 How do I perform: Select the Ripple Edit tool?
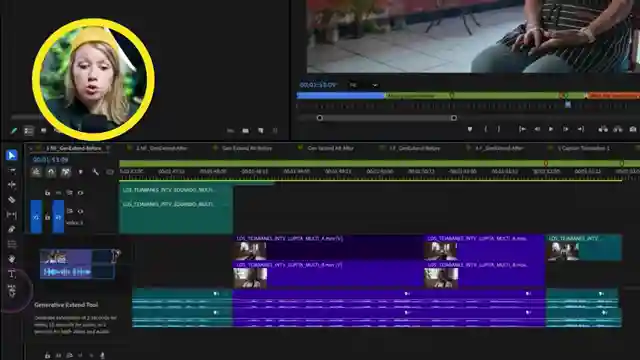[x=12, y=185]
